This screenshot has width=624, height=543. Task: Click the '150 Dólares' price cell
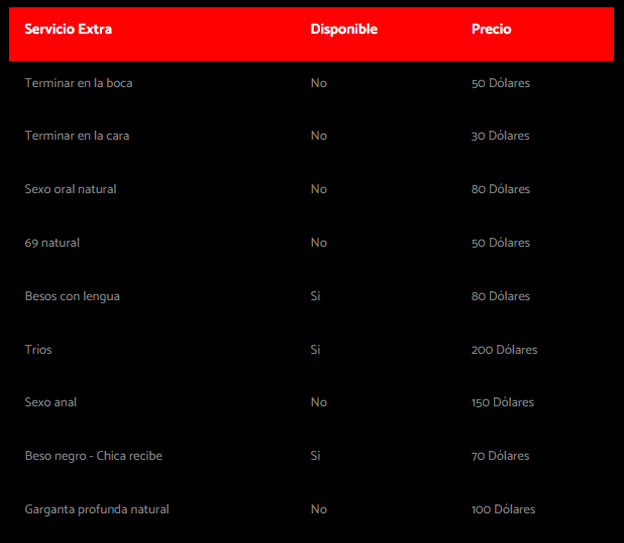point(502,403)
